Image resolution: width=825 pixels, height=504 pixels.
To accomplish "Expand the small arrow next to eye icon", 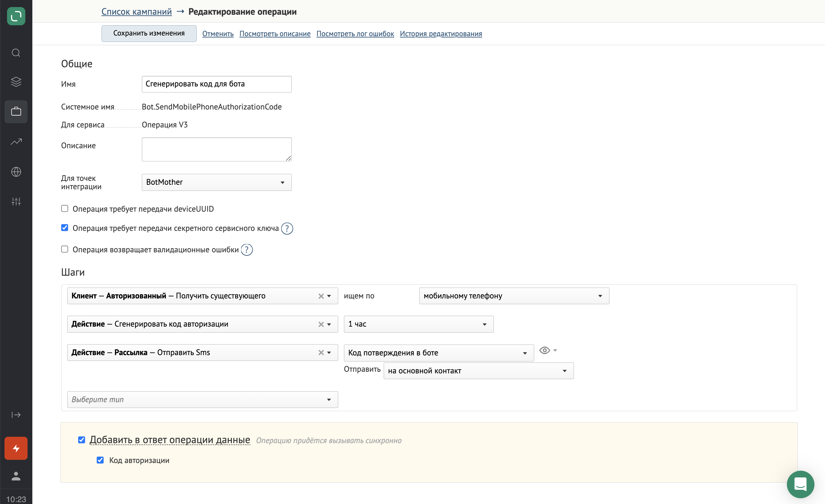I will (555, 350).
